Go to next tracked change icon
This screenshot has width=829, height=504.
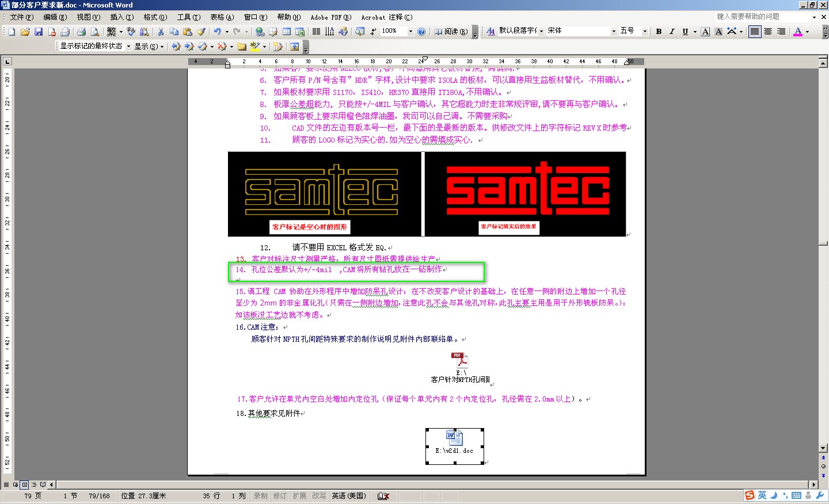(x=189, y=47)
